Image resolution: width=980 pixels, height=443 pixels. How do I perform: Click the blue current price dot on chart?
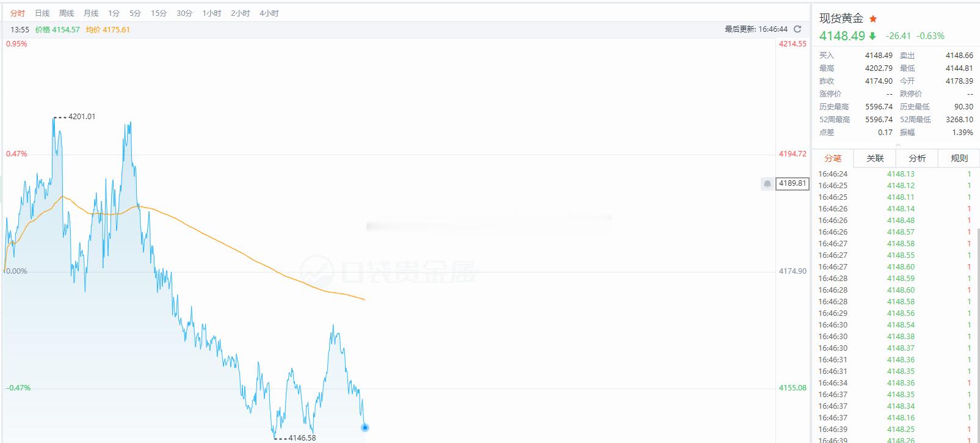coord(365,427)
